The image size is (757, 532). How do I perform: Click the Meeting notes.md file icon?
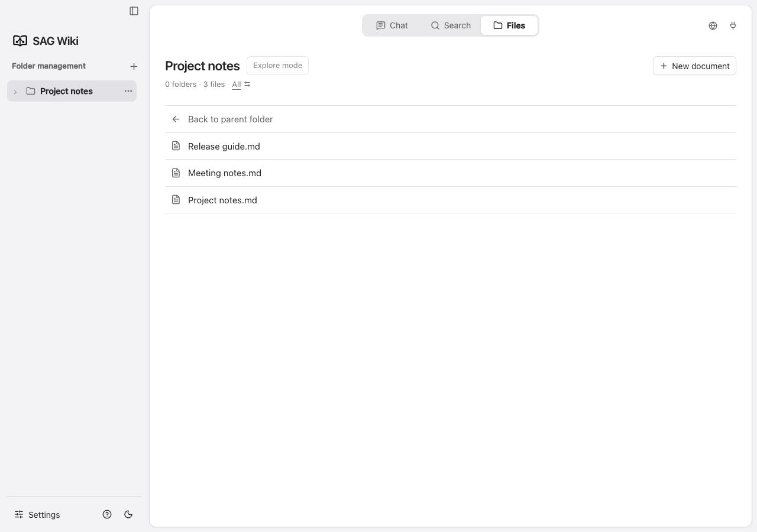click(176, 173)
